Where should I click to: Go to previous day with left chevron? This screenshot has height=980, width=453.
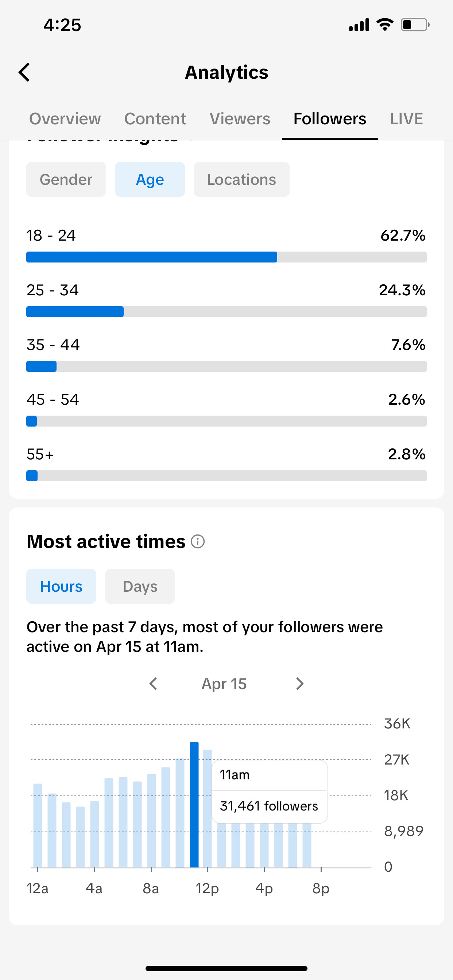click(x=154, y=684)
